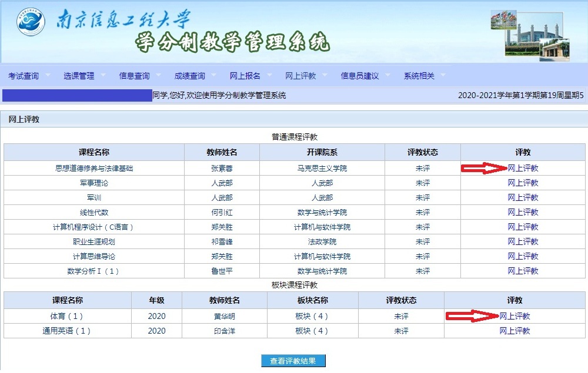Click the campus building photo in header
Screen dimensions: 588x373
(x=530, y=35)
